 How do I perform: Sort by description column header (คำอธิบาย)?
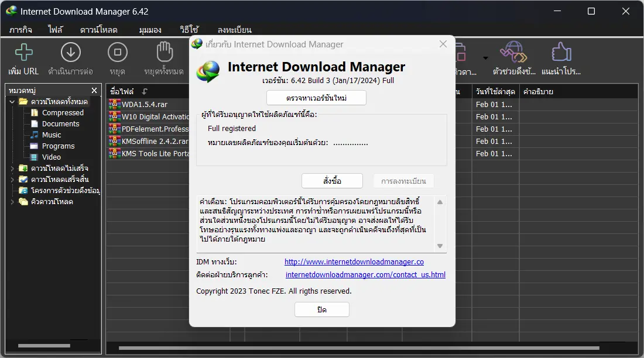point(538,92)
